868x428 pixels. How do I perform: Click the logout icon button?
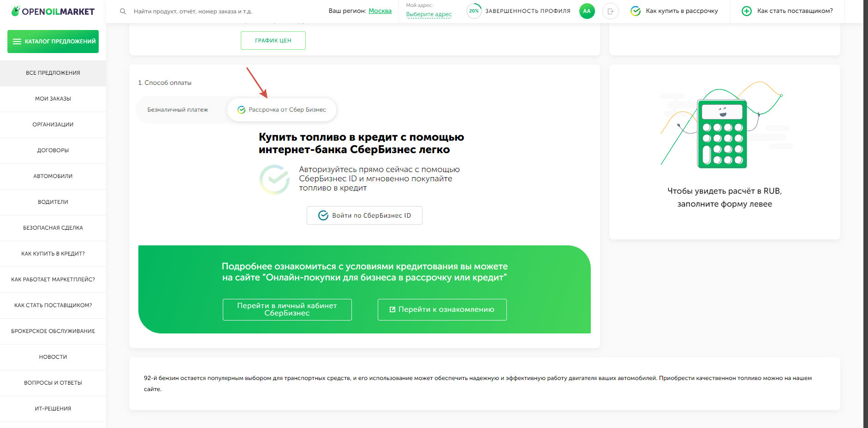click(611, 11)
